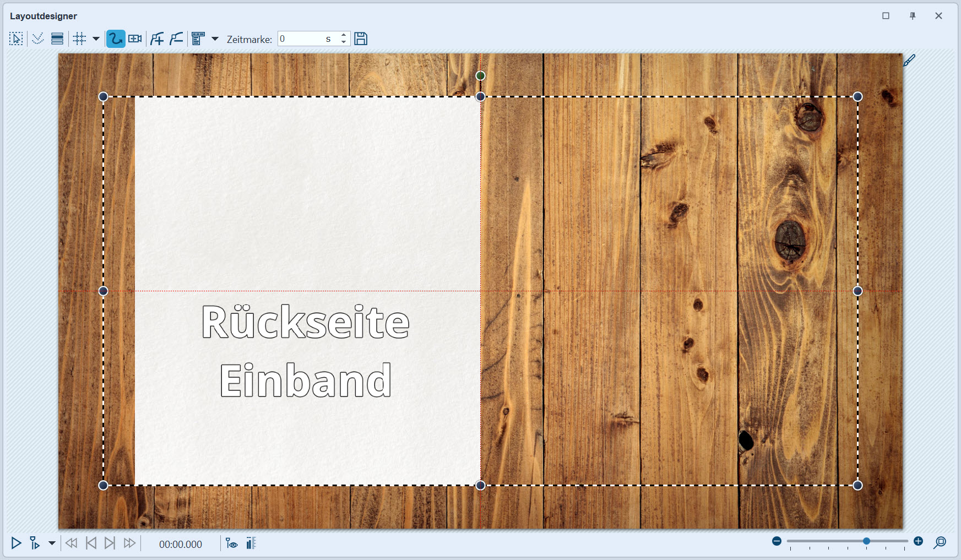The image size is (961, 560).
Task: Click the top-left corner selection handle
Action: tap(103, 97)
